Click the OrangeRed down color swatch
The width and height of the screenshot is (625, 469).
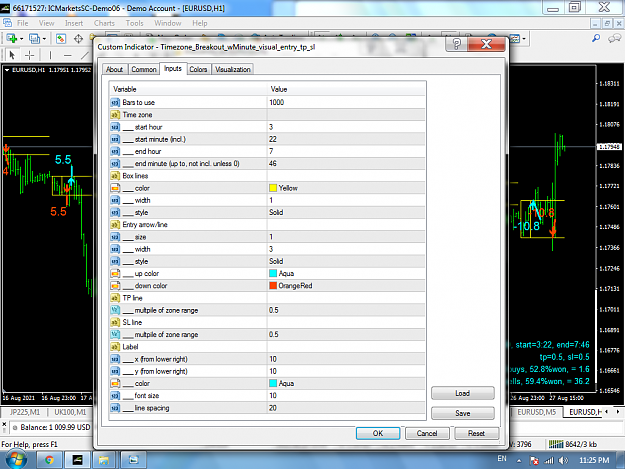[273, 286]
